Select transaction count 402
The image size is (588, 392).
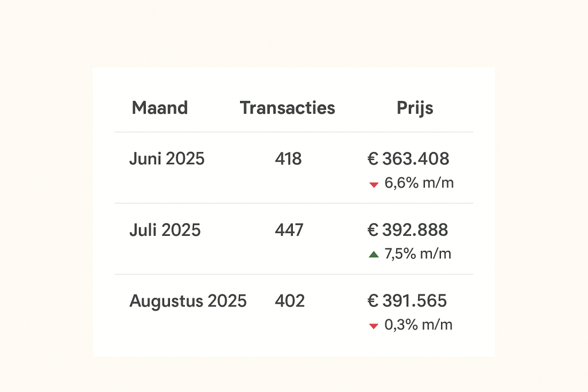click(x=289, y=301)
